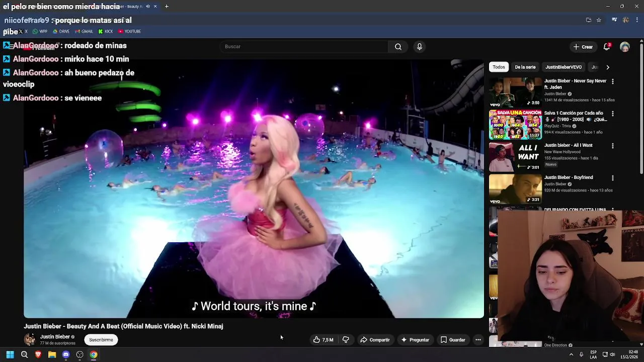Screen dimensions: 644x362
Task: Open All I Want video thumbnail
Action: point(515,156)
